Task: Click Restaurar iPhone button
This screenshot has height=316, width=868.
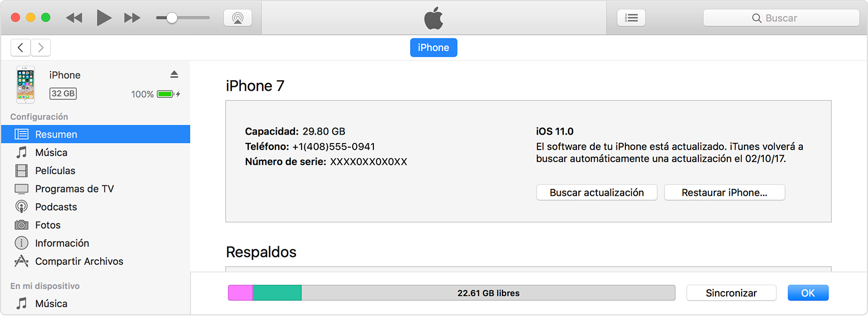Action: [724, 192]
